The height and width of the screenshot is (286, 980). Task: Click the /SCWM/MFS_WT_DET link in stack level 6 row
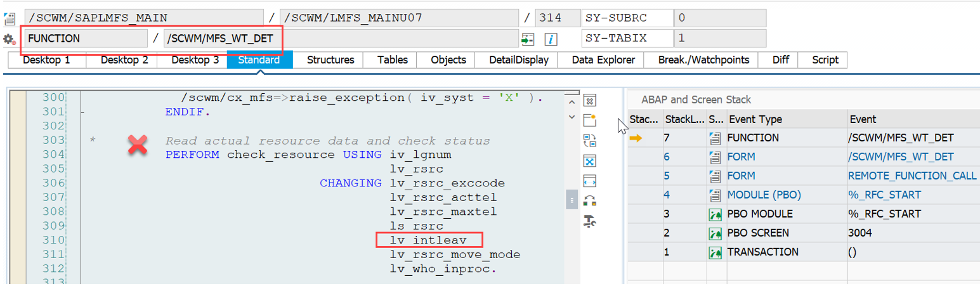[x=901, y=157]
